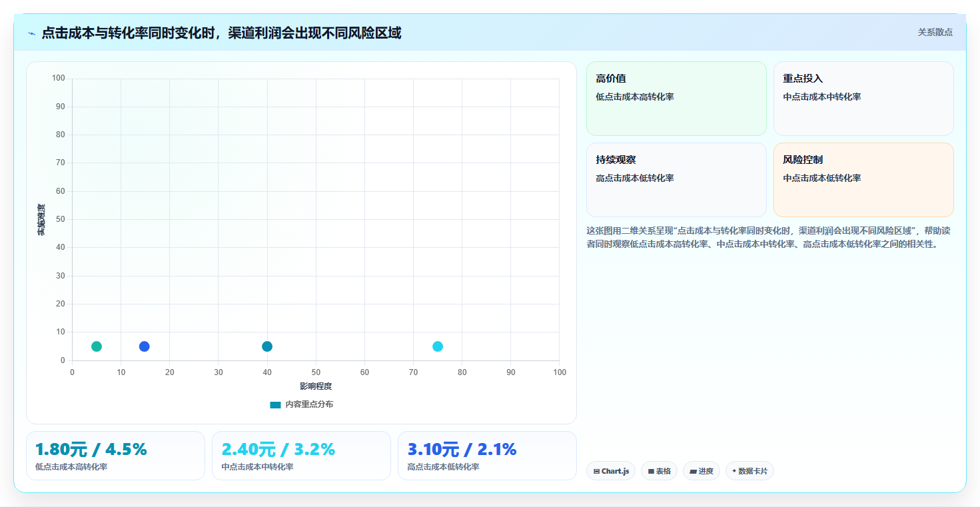Screen dimensions: 980x507
Task: Click the Chart.js tag
Action: click(x=611, y=471)
